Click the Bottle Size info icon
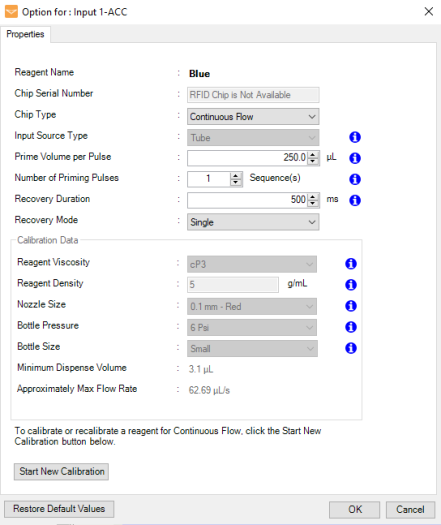 pyautogui.click(x=351, y=348)
